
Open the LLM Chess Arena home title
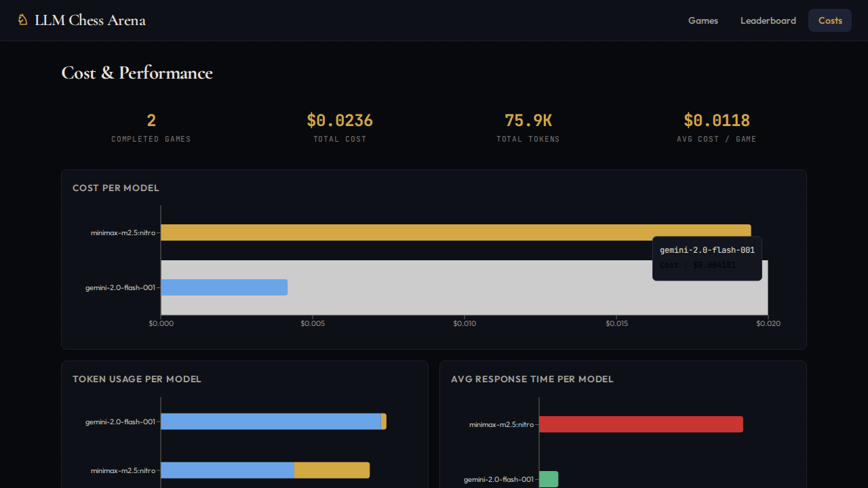pyautogui.click(x=90, y=20)
